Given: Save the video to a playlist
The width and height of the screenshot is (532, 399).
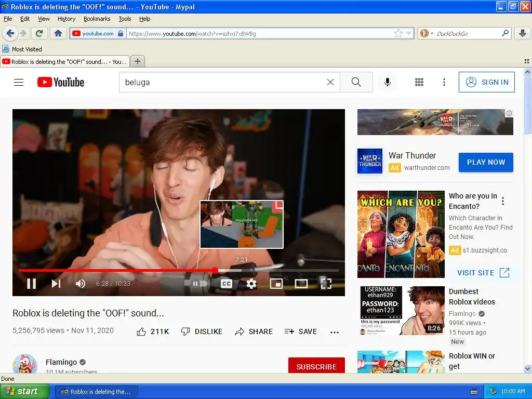Looking at the screenshot, I should 301,331.
